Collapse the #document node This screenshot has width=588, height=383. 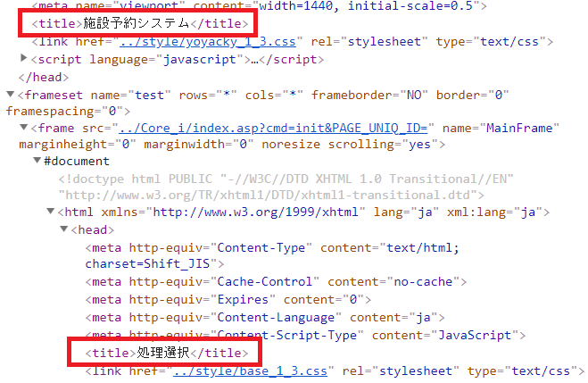pyautogui.click(x=37, y=160)
